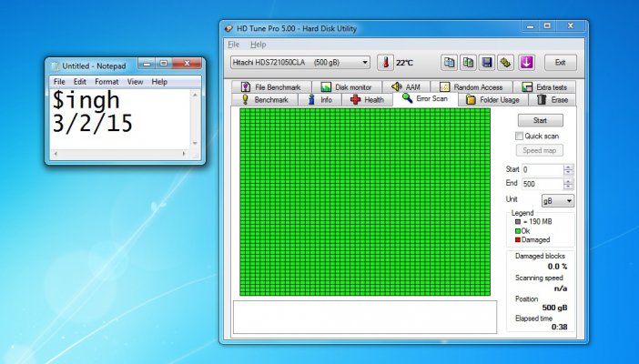639x364 pixels.
Task: Open options via the tools icon
Action: click(505, 63)
